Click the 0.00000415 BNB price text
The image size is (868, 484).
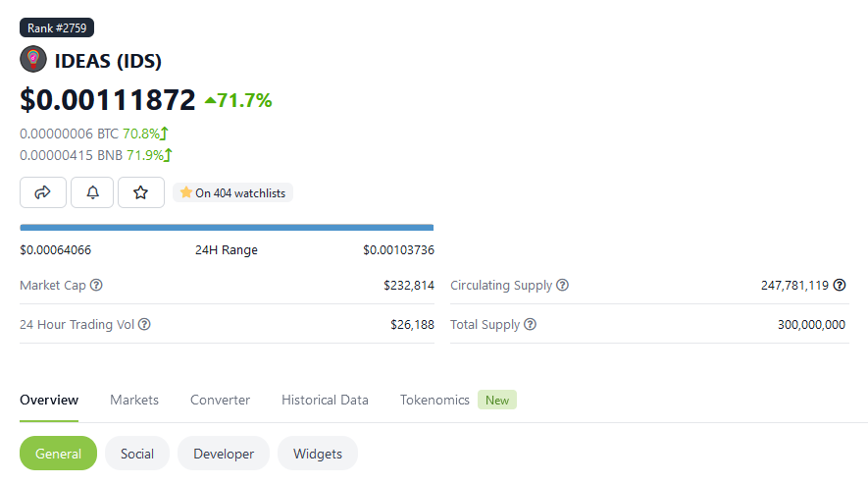coord(72,155)
